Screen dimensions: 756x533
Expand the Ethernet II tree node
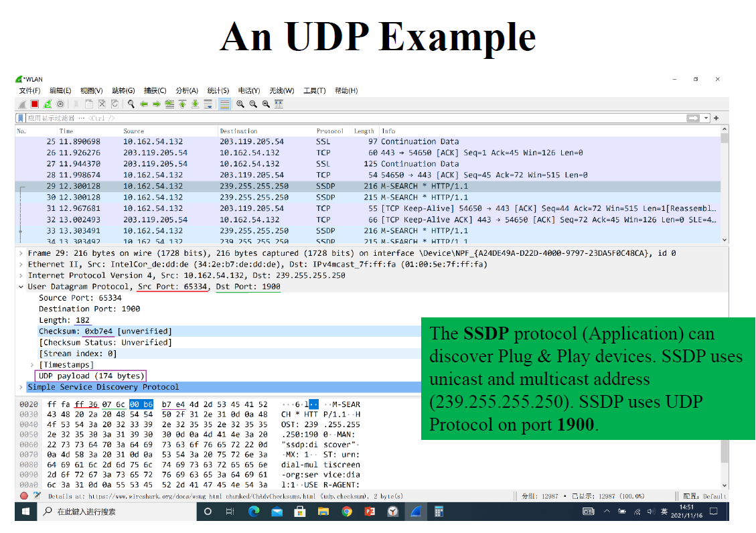tap(21, 264)
